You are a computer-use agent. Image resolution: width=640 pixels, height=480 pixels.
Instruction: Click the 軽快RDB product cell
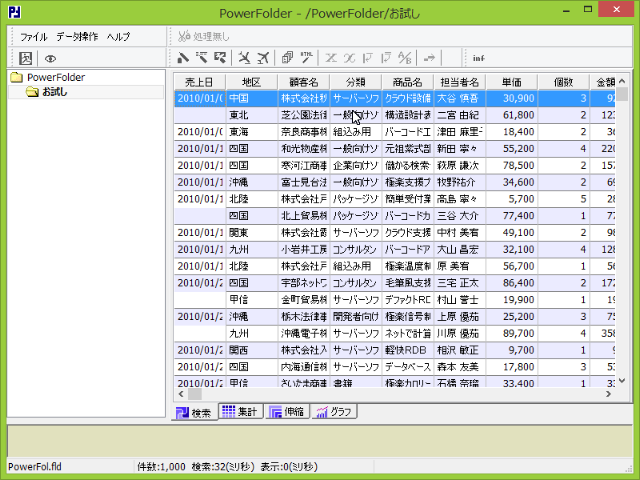coord(408,350)
